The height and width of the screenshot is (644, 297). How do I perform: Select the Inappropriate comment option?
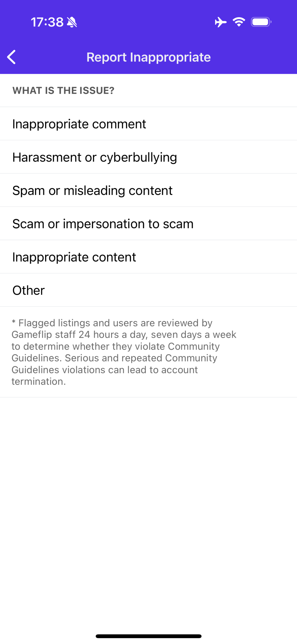pos(79,124)
